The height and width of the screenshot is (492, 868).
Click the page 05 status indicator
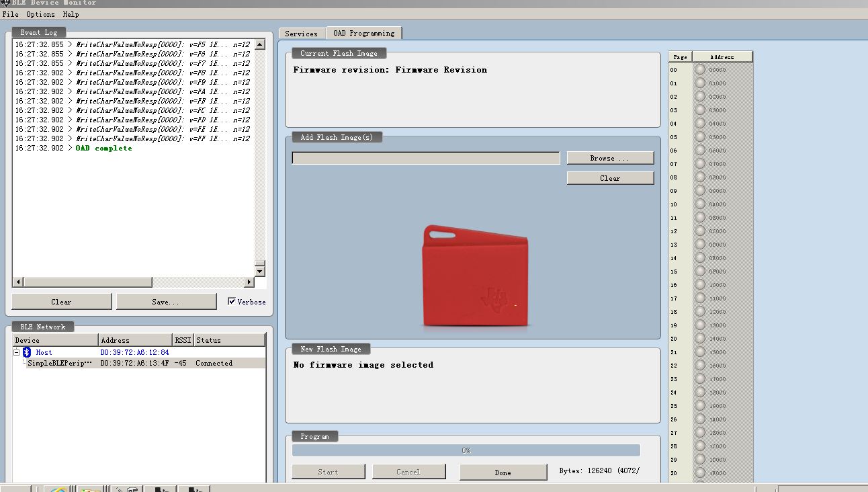coord(700,136)
